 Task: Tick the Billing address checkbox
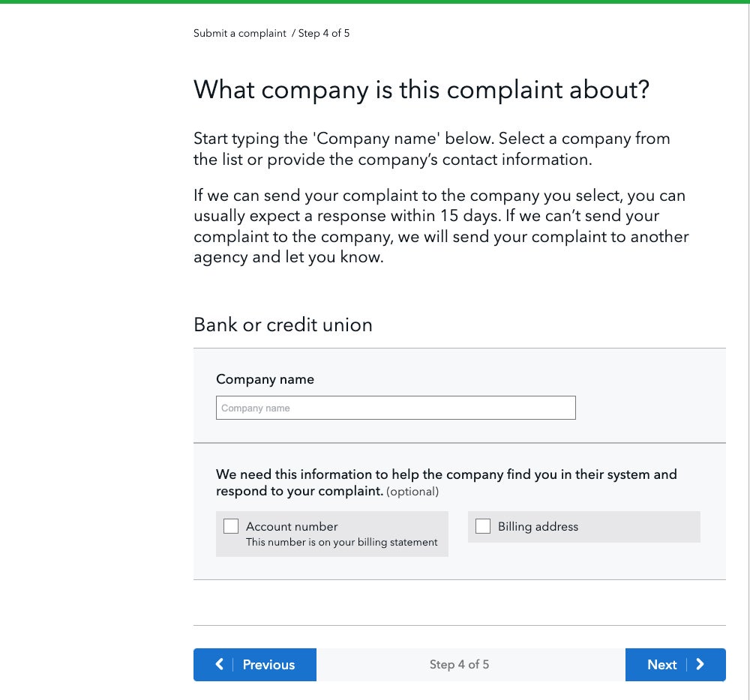point(483,526)
